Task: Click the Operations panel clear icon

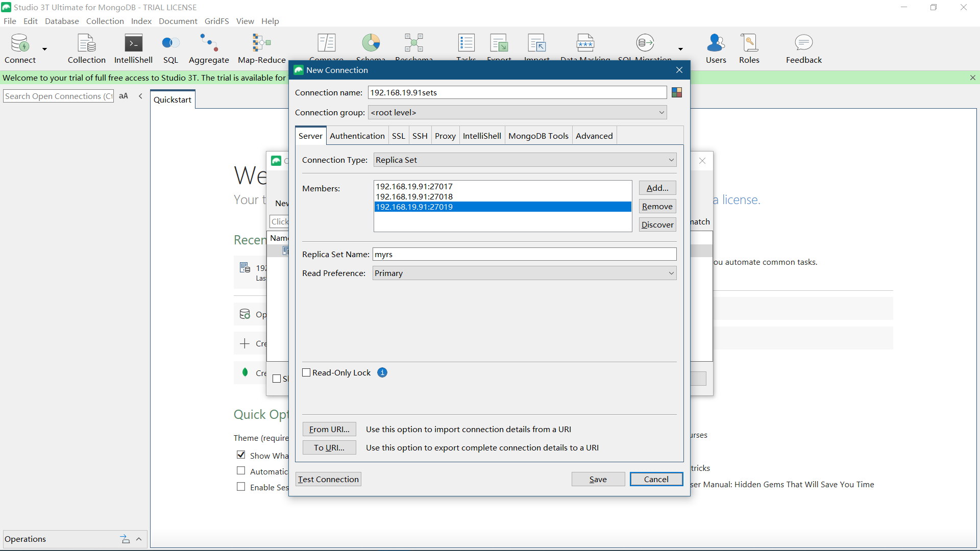Action: click(x=125, y=539)
